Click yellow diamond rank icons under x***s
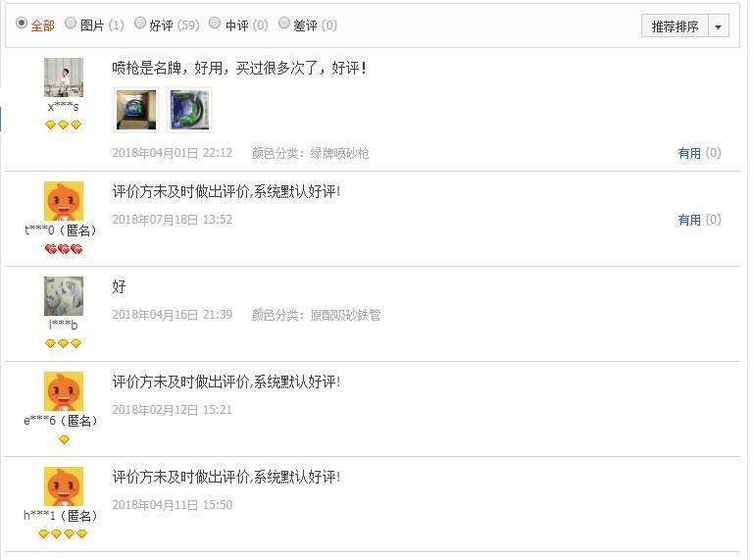This screenshot has width=753, height=560. pos(63,125)
